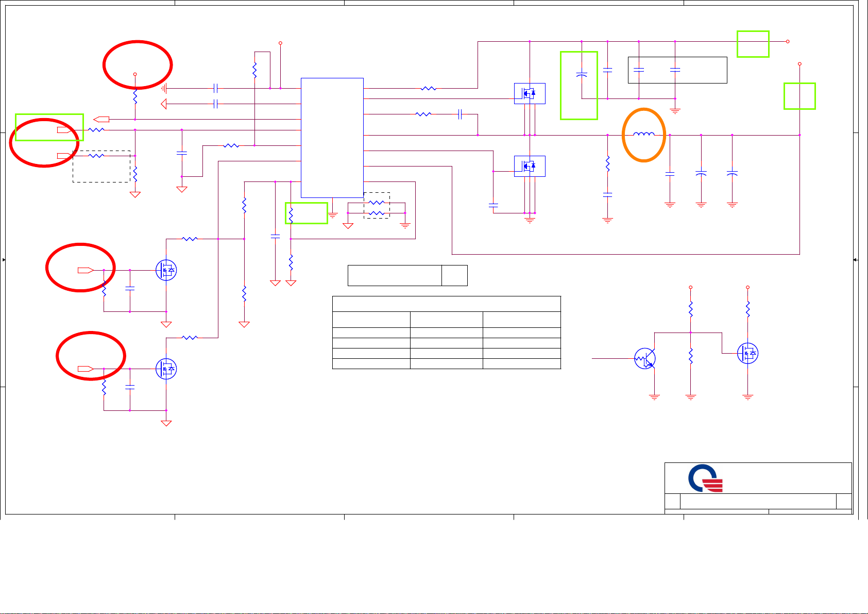Click the small two-cell box above the table

point(407,275)
